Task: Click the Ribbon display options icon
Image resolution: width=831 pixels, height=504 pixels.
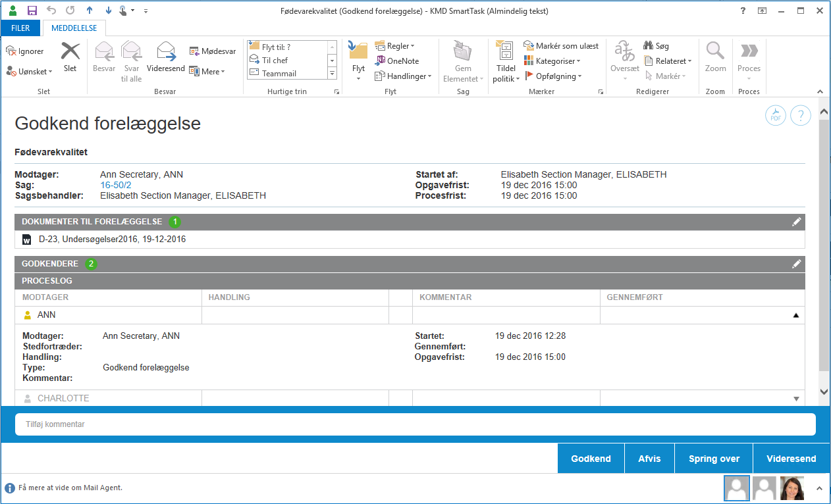Action: pos(762,11)
